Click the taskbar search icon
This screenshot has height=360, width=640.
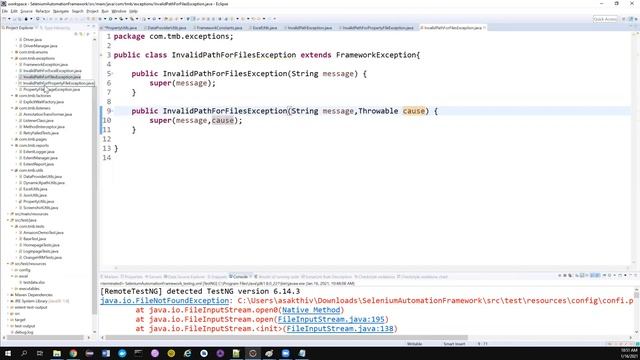(24, 353)
